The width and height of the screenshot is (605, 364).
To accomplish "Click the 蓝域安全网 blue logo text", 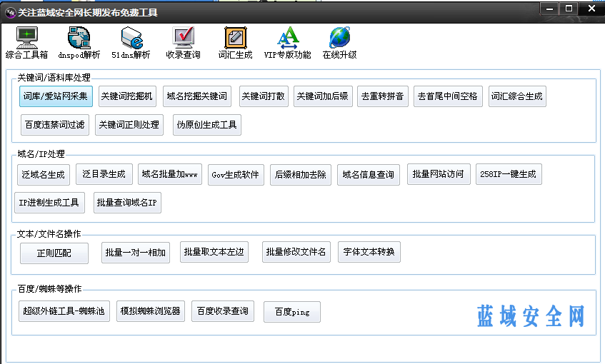I will pyautogui.click(x=531, y=315).
